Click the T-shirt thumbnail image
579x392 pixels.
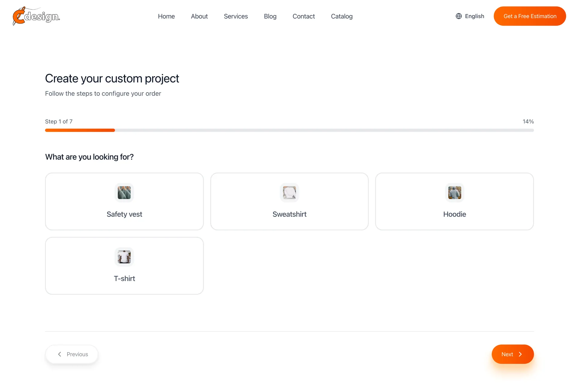click(x=124, y=257)
